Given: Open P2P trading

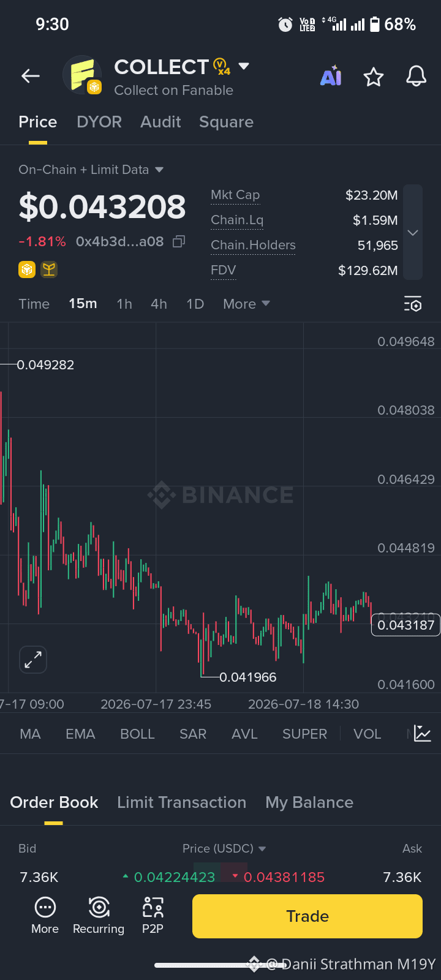Looking at the screenshot, I should pyautogui.click(x=153, y=916).
